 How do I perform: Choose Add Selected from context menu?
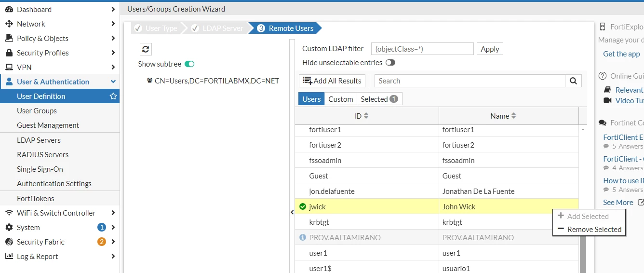[x=589, y=216]
